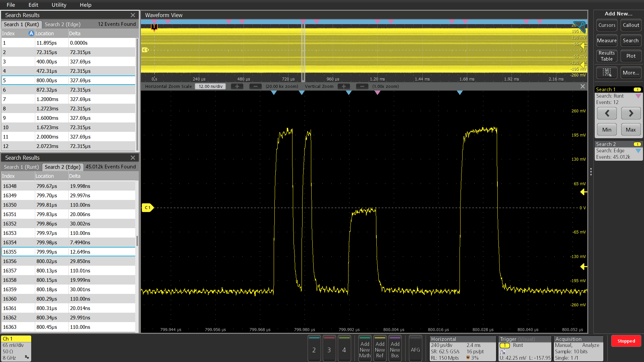Open the Search 2 Edge badge
Image resolution: width=644 pixels, height=362 pixels.
tap(618, 151)
